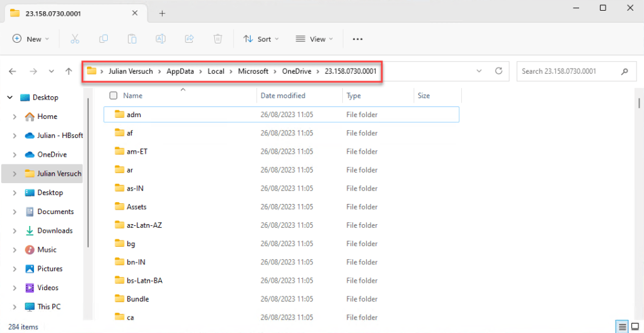Click the Share icon in toolbar

tap(189, 39)
